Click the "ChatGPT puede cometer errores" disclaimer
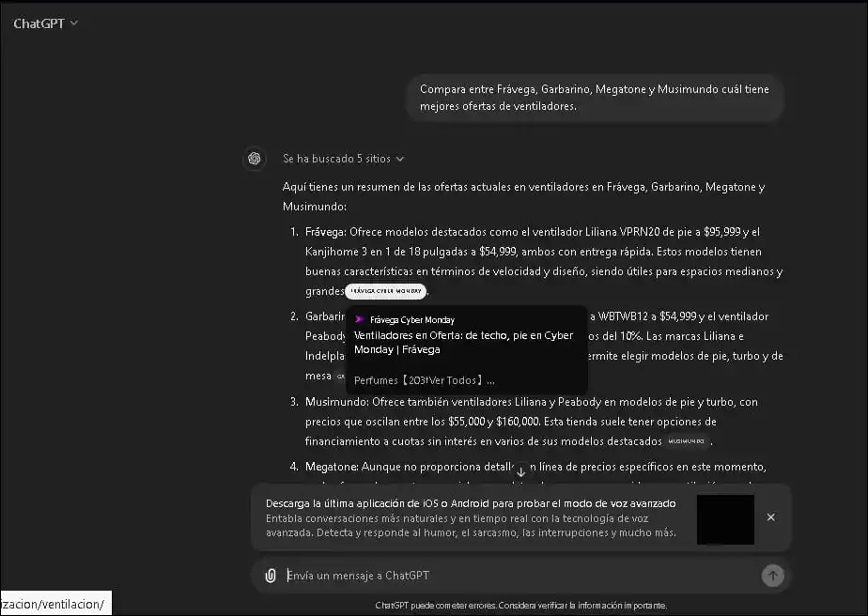Screen dimensions: 868x616 [520, 606]
